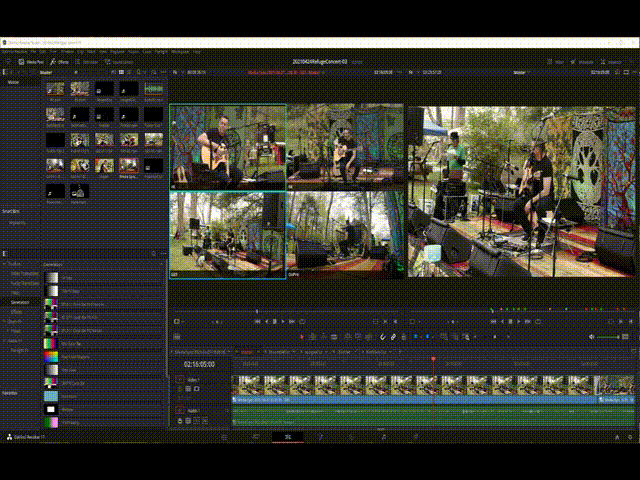Viewport: 640px width, 480px height.
Task: Click the timeline timecode field 02:16:05:00
Action: coord(199,366)
